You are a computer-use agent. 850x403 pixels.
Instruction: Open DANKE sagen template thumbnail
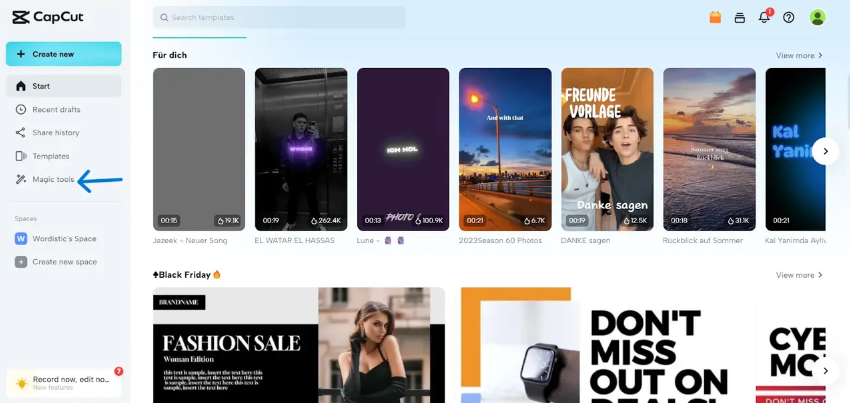tap(607, 149)
